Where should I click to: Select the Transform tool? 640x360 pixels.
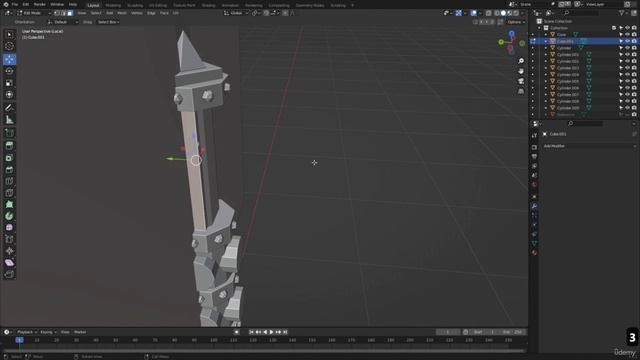[x=9, y=95]
